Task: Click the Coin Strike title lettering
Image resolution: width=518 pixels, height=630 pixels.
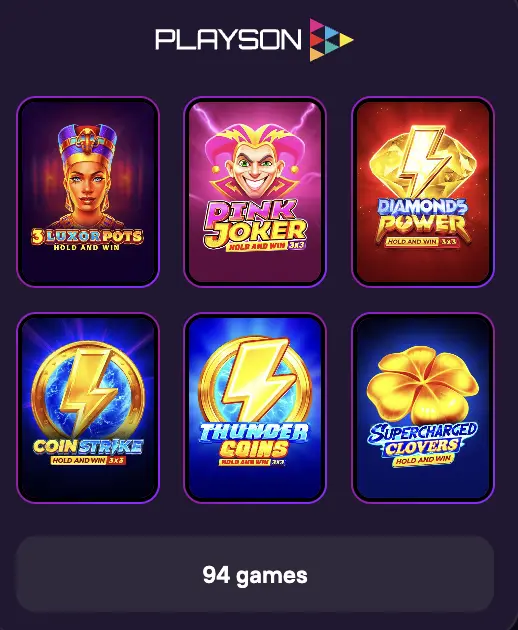Action: tap(88, 446)
